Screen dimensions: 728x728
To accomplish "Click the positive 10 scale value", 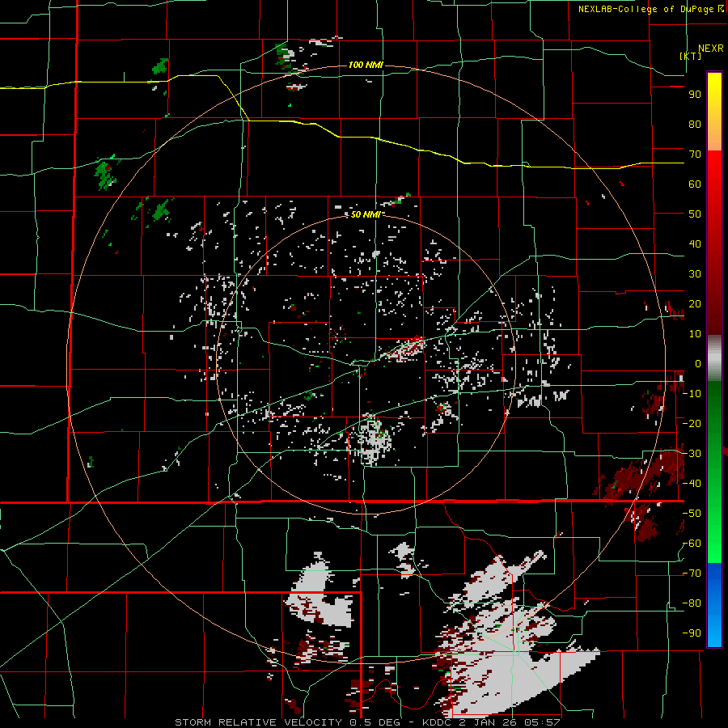I will tap(695, 334).
